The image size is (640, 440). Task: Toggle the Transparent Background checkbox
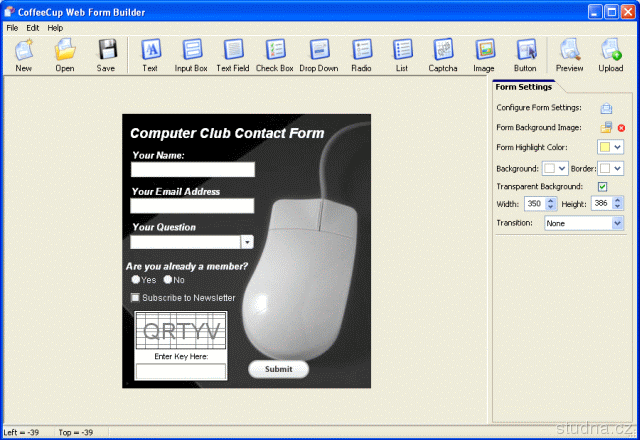(602, 186)
